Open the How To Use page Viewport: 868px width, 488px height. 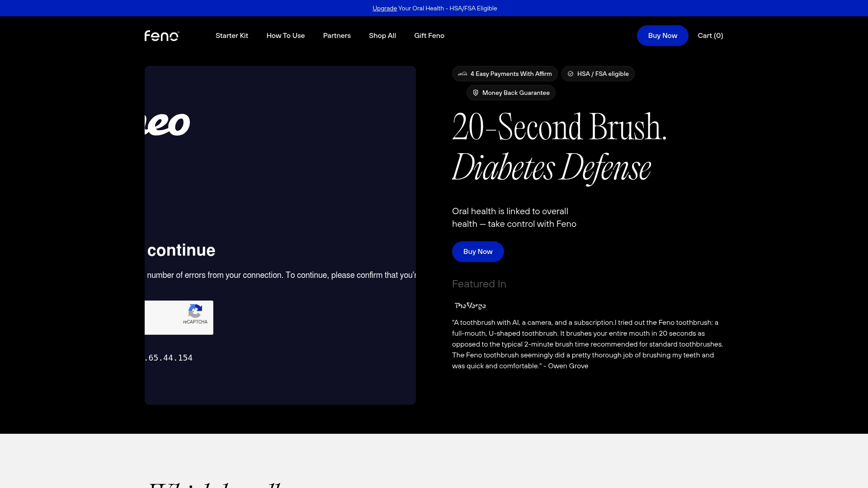286,36
